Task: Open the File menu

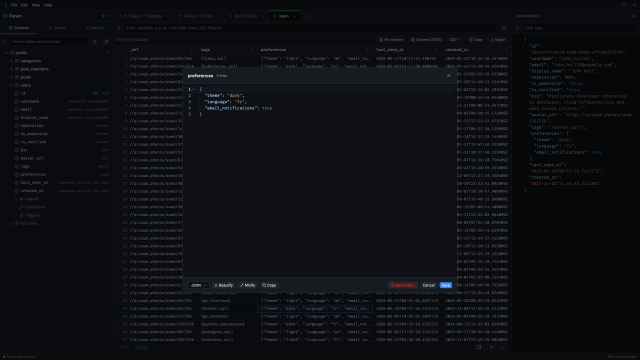Action: tap(14, 5)
